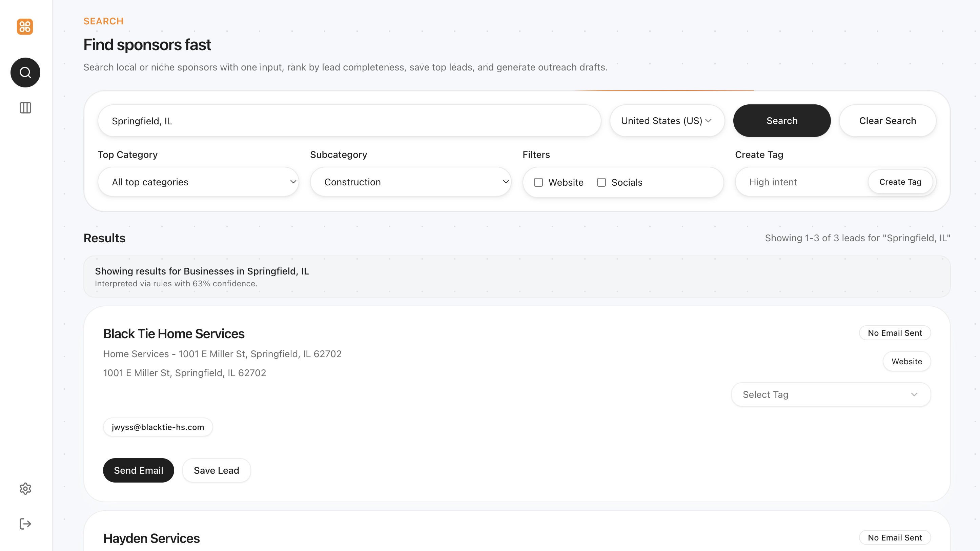
Task: Open the settings gear icon
Action: click(25, 489)
